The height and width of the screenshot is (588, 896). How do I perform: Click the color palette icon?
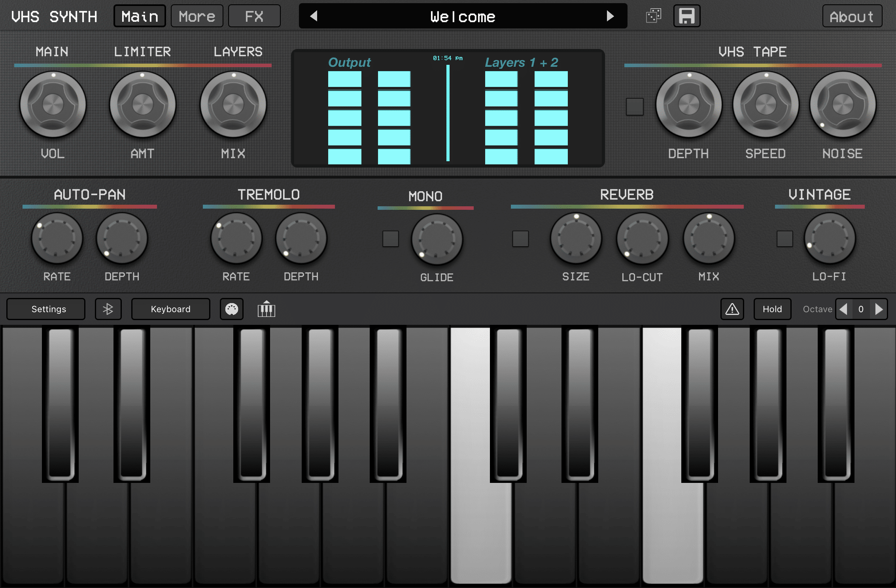[x=232, y=309]
